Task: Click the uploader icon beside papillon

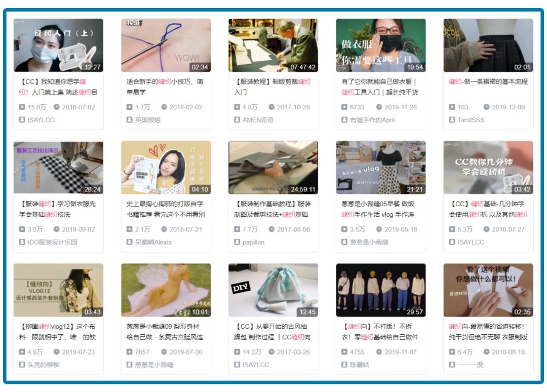Action: point(237,242)
